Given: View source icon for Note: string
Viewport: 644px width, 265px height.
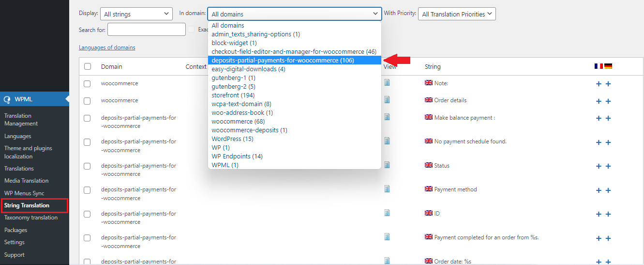Looking at the screenshot, I should click(x=387, y=82).
